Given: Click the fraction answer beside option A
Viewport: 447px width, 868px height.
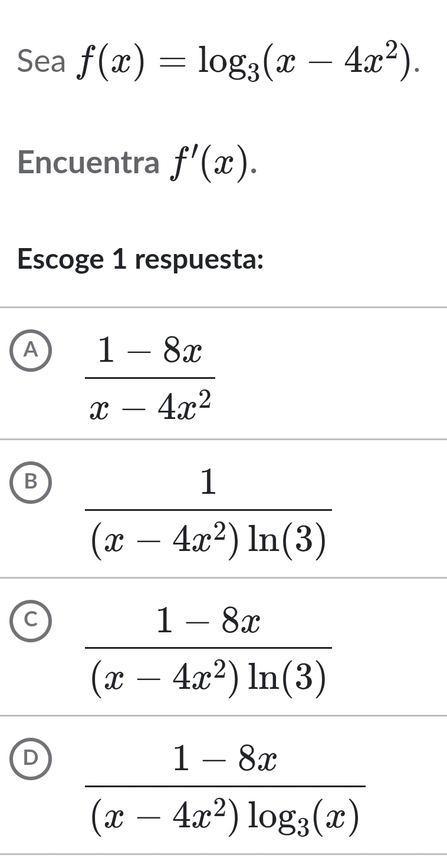Looking at the screenshot, I should [x=151, y=378].
